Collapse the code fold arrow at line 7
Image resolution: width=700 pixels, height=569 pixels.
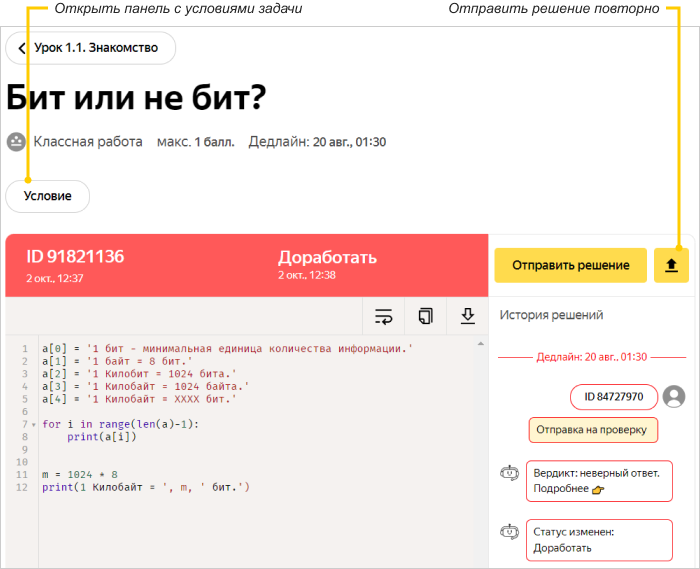[34, 425]
